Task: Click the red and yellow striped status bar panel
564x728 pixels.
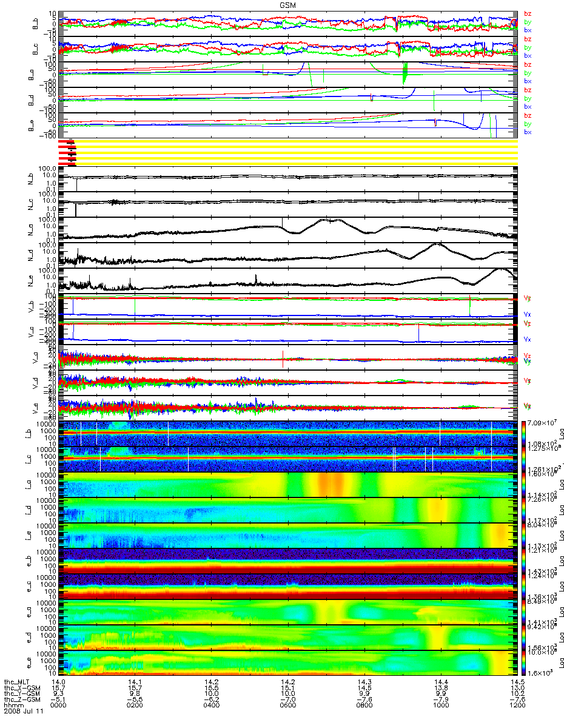Action: tap(287, 152)
